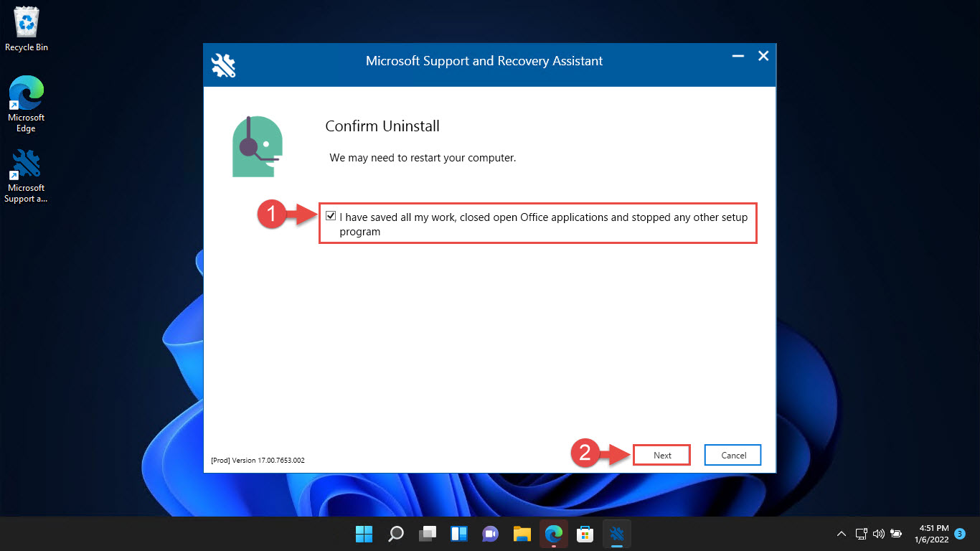Click the Confirm Uninstall heading
980x551 pixels.
click(382, 126)
